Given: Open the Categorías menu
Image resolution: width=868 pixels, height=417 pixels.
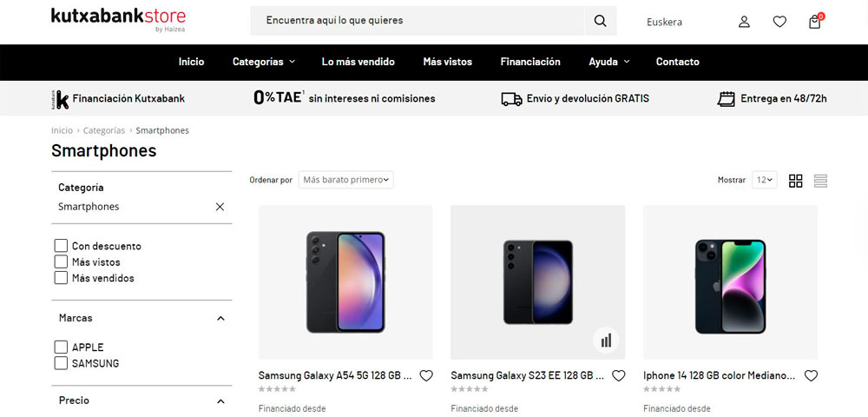Looking at the screenshot, I should (263, 62).
